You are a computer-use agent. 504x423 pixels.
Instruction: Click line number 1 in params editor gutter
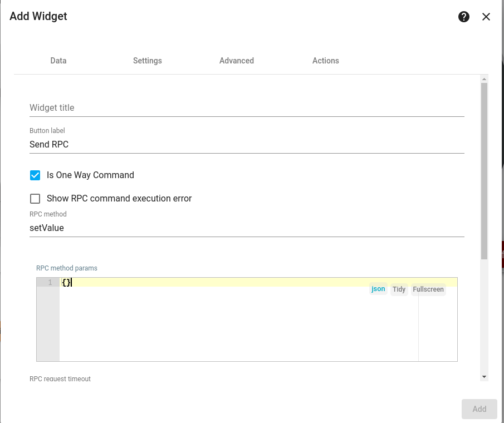point(50,282)
